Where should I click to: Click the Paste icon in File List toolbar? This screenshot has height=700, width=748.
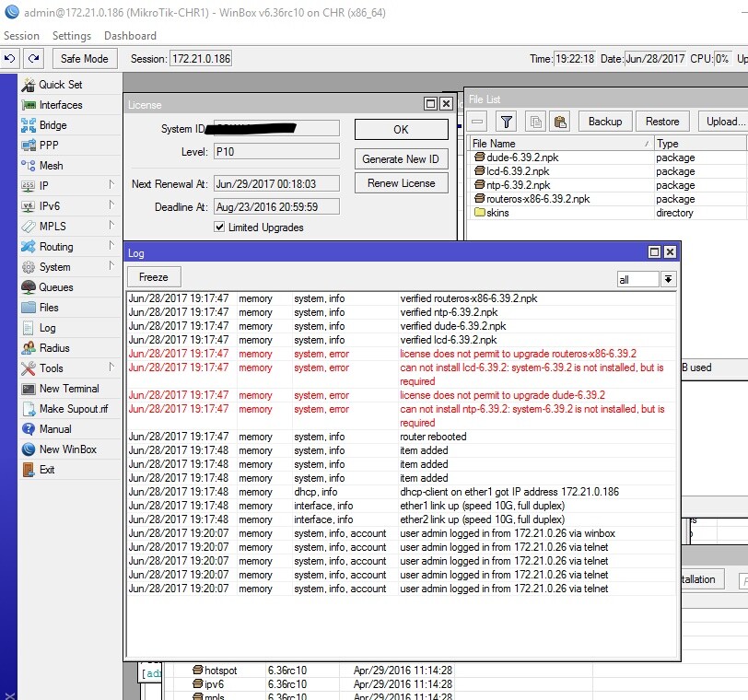(559, 121)
